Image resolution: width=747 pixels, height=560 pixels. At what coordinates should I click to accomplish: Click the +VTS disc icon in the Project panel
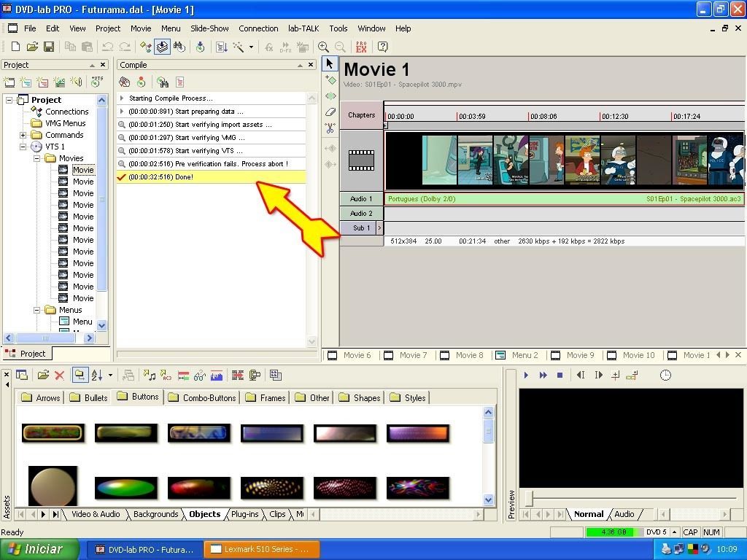point(97,82)
